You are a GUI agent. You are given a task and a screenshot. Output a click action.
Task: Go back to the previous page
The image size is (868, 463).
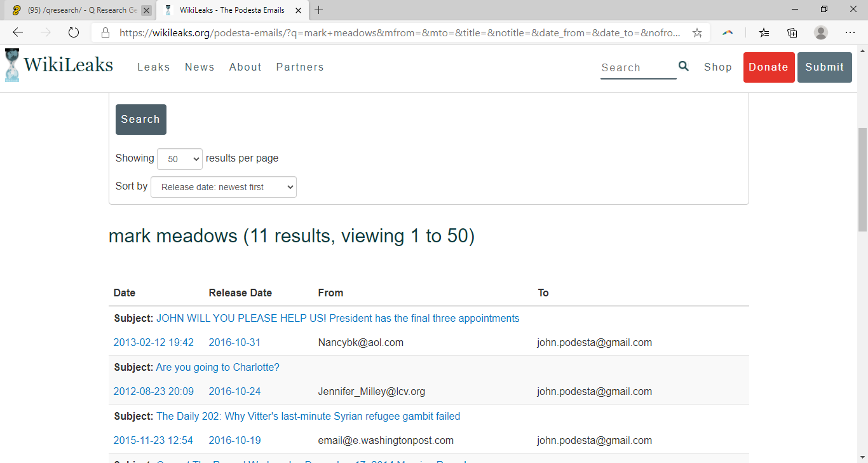point(18,32)
